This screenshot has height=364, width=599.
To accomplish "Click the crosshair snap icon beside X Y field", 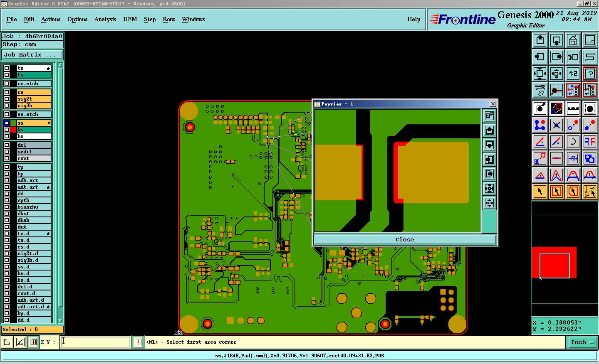I will click(x=33, y=342).
